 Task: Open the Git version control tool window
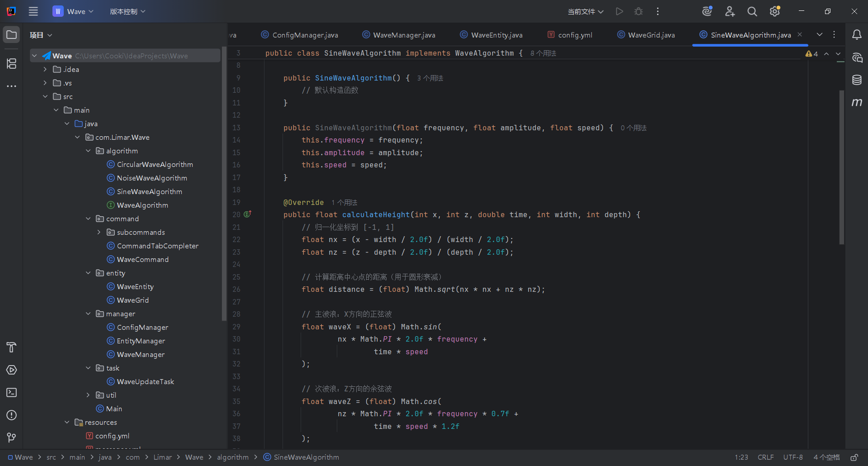[x=12, y=437]
